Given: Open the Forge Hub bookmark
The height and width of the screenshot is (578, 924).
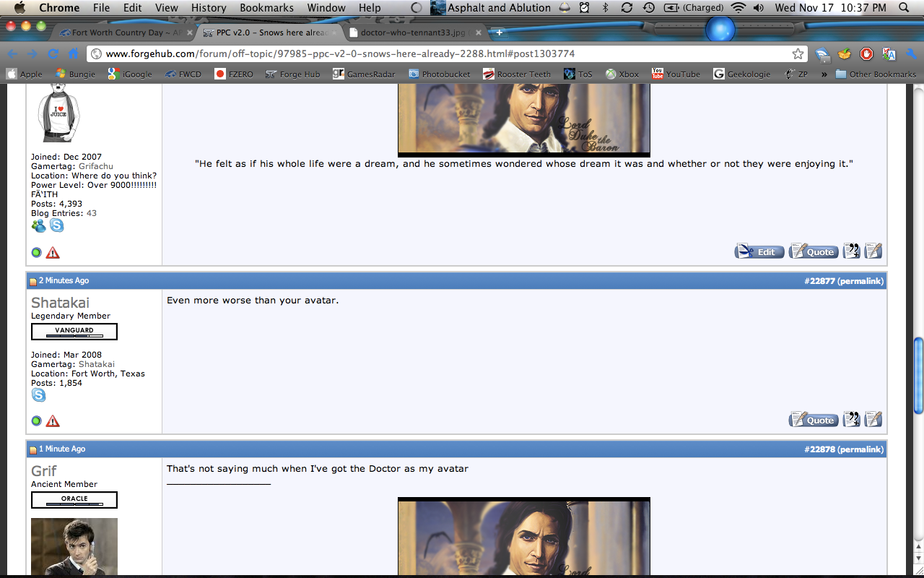Looking at the screenshot, I should 292,74.
